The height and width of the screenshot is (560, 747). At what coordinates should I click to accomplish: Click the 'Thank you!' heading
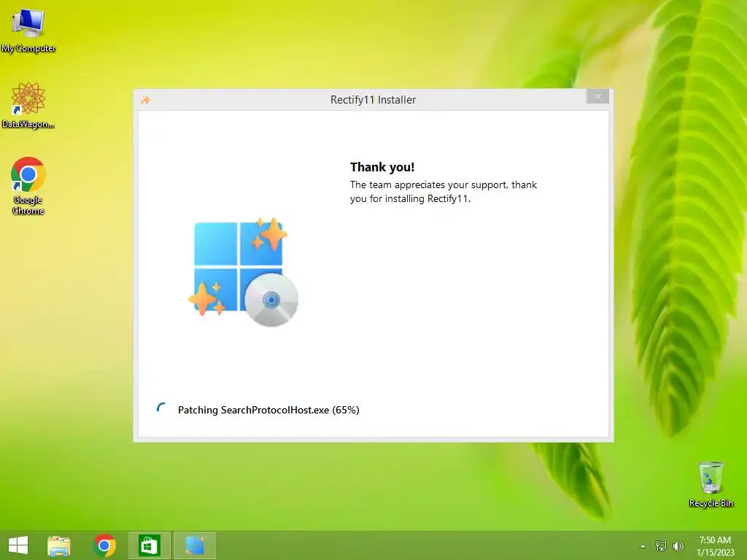[x=382, y=167]
